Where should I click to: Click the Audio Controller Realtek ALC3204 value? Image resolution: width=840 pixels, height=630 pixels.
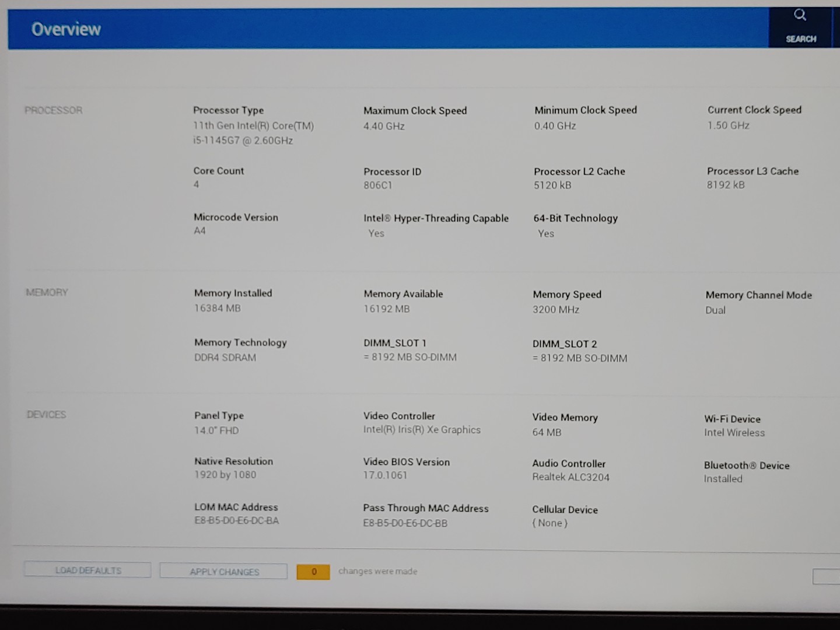(x=570, y=477)
